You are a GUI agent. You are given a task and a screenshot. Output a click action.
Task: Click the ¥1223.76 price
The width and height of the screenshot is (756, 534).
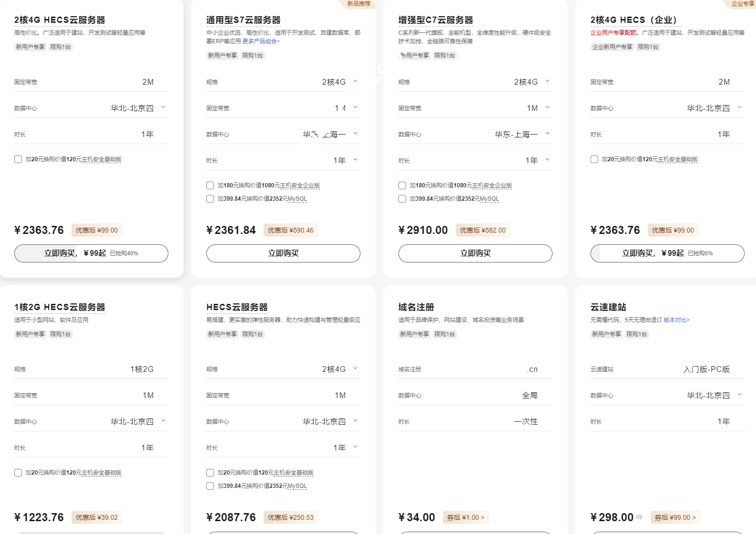point(39,517)
